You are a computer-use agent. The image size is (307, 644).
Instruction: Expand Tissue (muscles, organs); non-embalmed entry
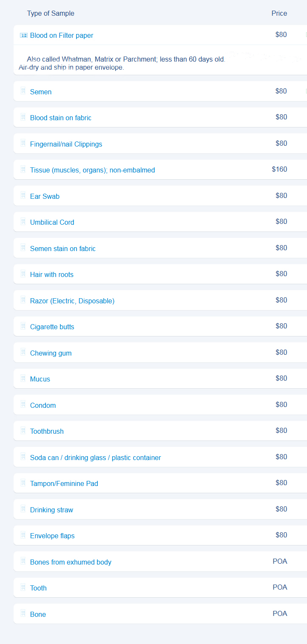[x=92, y=170]
